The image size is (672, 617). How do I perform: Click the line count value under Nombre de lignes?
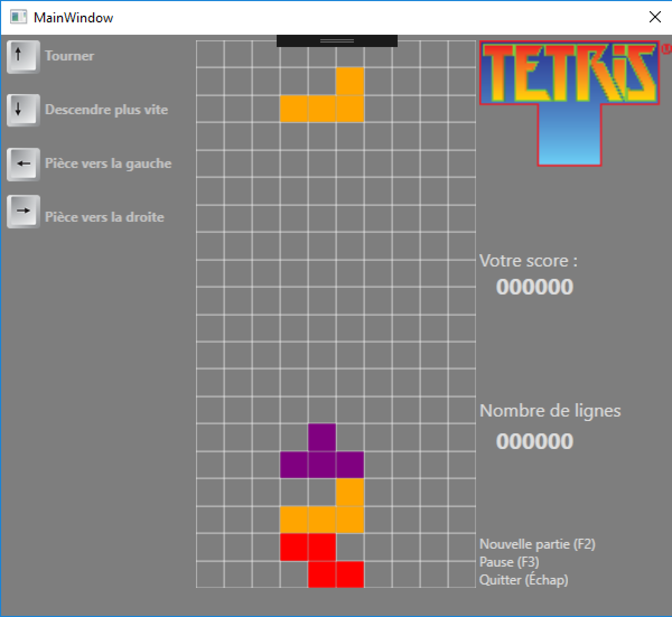tap(535, 441)
